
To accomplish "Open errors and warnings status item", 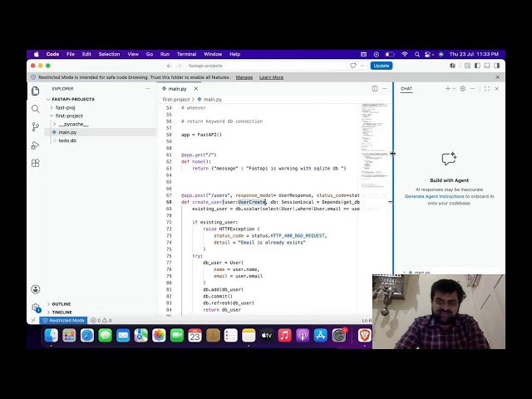I will tap(101, 320).
